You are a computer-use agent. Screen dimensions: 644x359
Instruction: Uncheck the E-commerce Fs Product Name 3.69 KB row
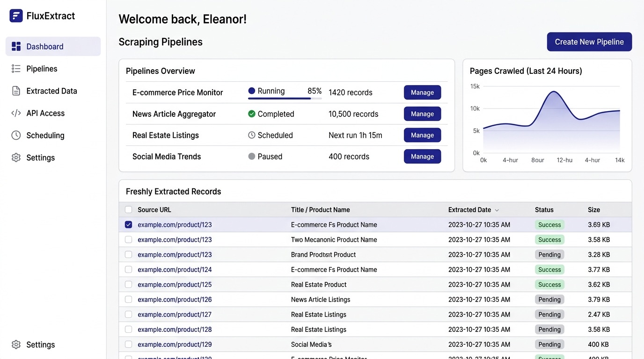pos(129,225)
